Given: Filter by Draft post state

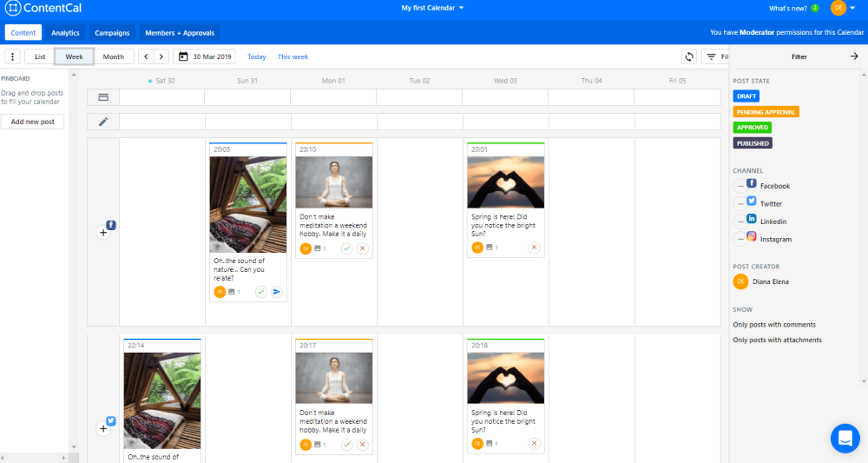Looking at the screenshot, I should point(746,96).
